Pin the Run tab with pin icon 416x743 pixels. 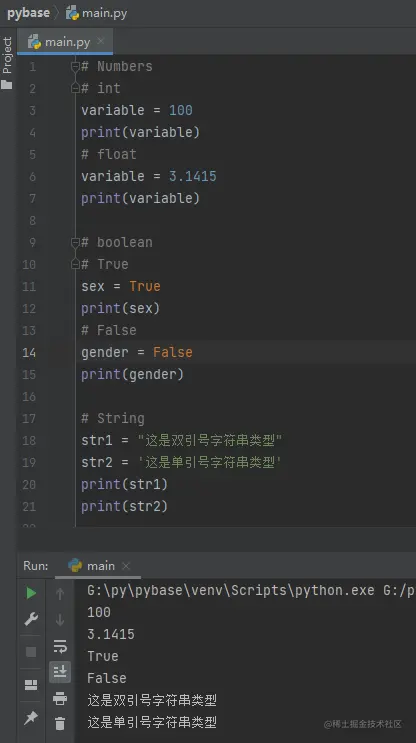coord(31,718)
